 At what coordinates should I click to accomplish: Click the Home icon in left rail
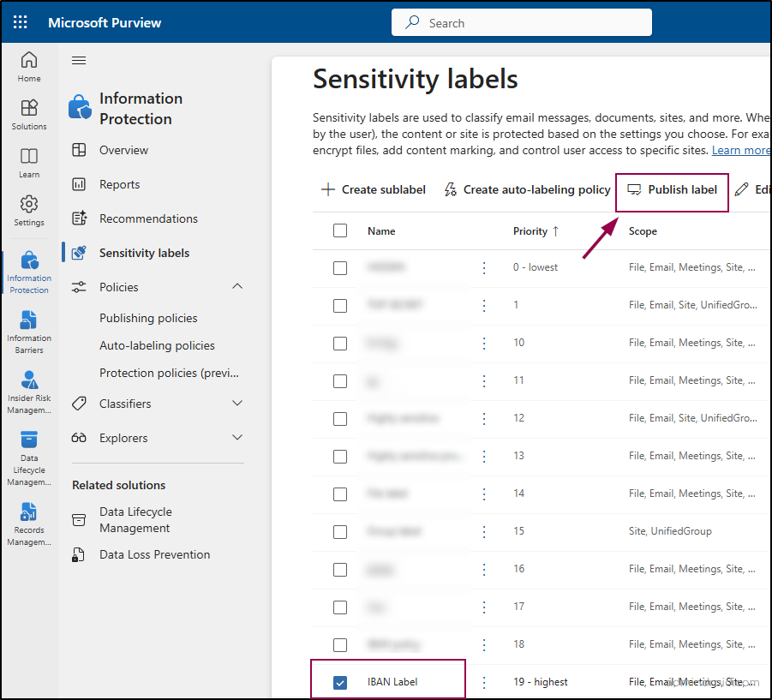tap(29, 66)
